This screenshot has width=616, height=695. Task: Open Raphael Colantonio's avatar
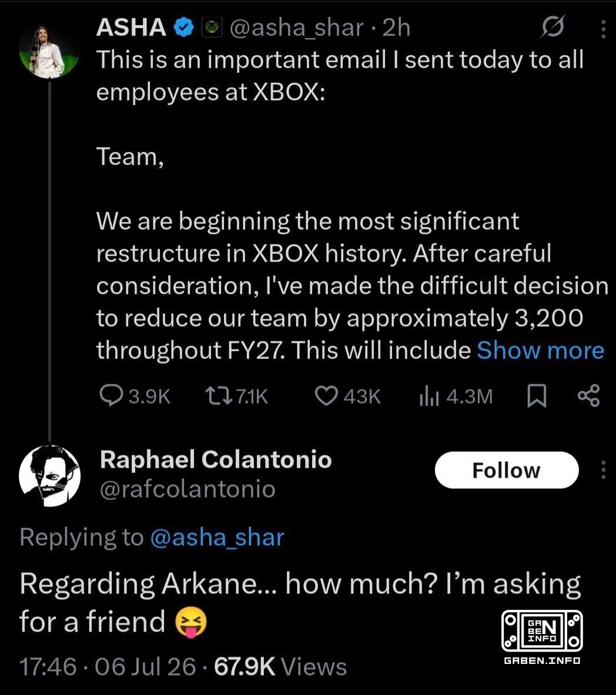pos(50,476)
